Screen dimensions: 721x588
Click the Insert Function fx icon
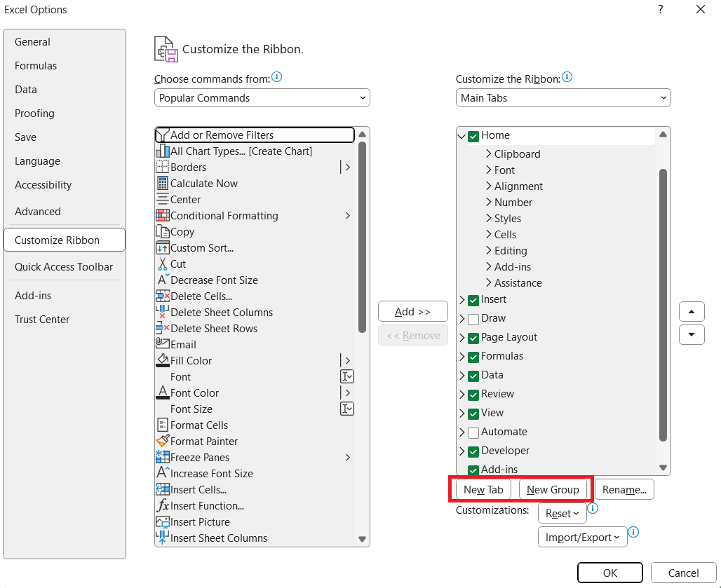[x=163, y=505]
